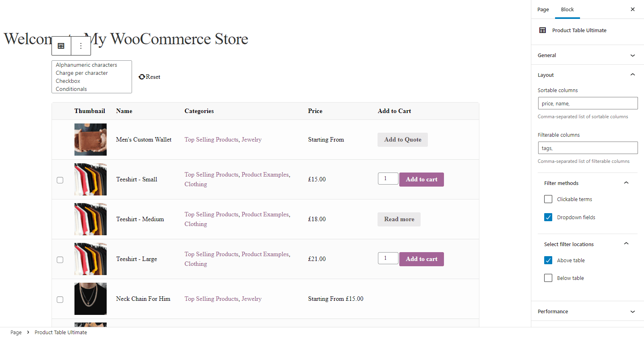Expand the General panel

[588, 55]
